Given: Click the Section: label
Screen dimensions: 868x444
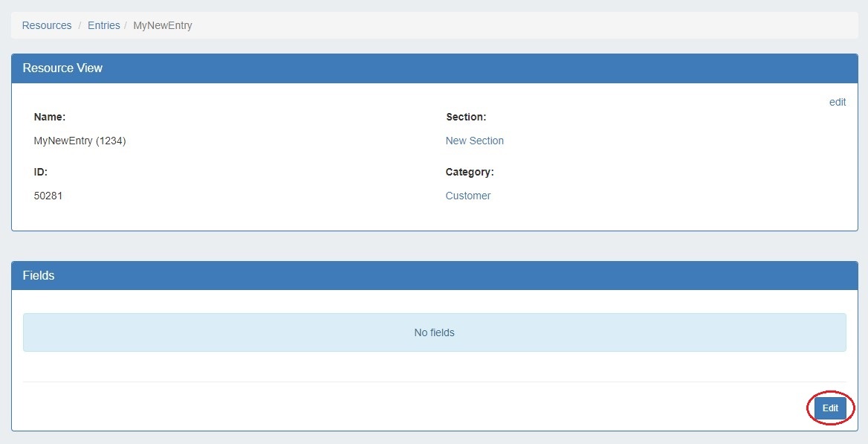Looking at the screenshot, I should point(465,117).
